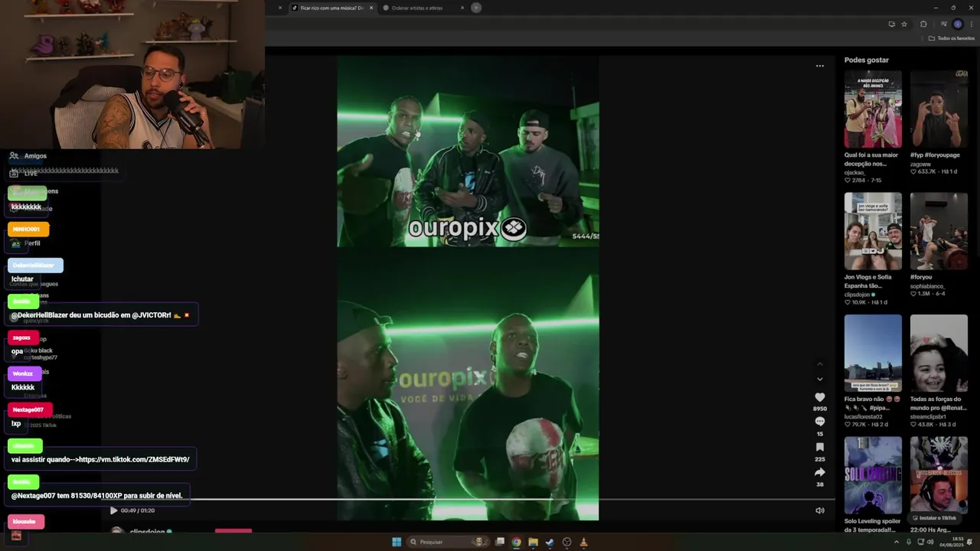Screen dimensions: 980x551
Task: Show hidden system tray icons
Action: 897,542
